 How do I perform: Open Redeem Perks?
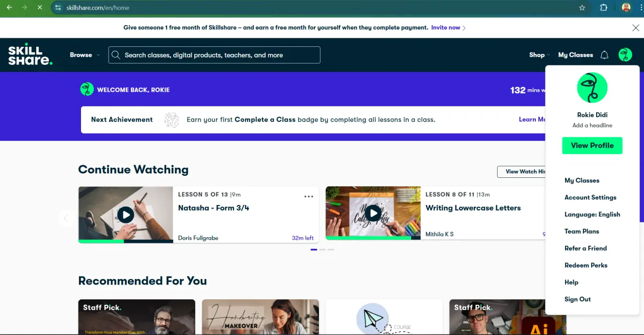[x=586, y=265]
